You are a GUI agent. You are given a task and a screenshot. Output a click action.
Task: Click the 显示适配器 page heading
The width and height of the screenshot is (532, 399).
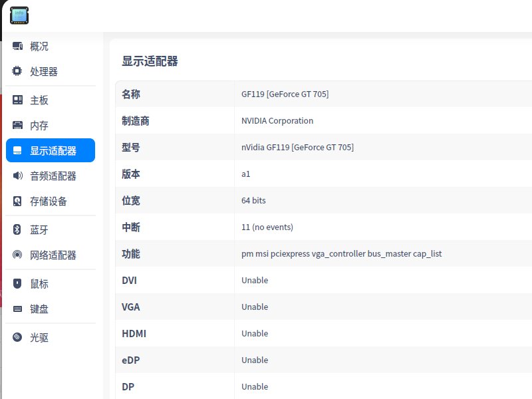point(150,61)
